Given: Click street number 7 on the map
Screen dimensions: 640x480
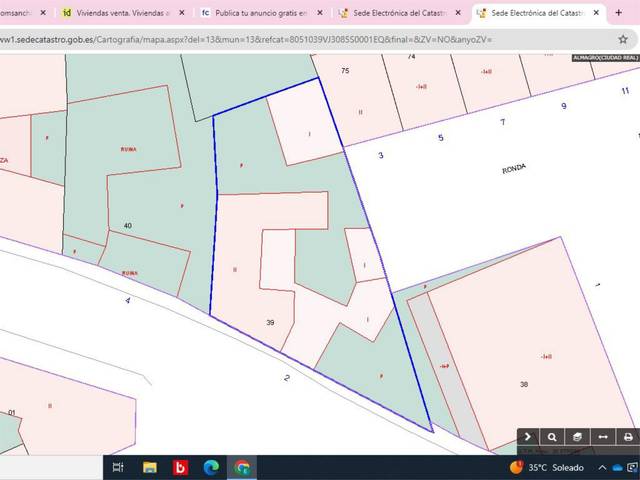Looking at the screenshot, I should click(x=503, y=122).
